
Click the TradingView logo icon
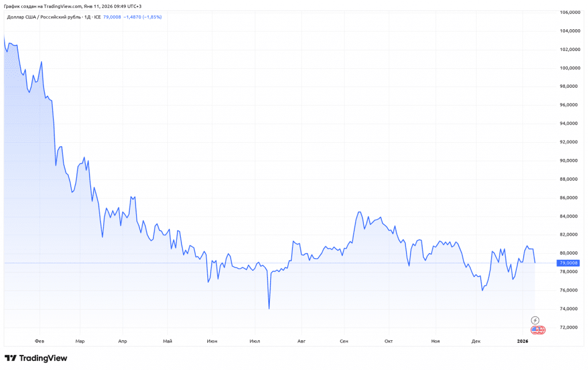(x=10, y=359)
